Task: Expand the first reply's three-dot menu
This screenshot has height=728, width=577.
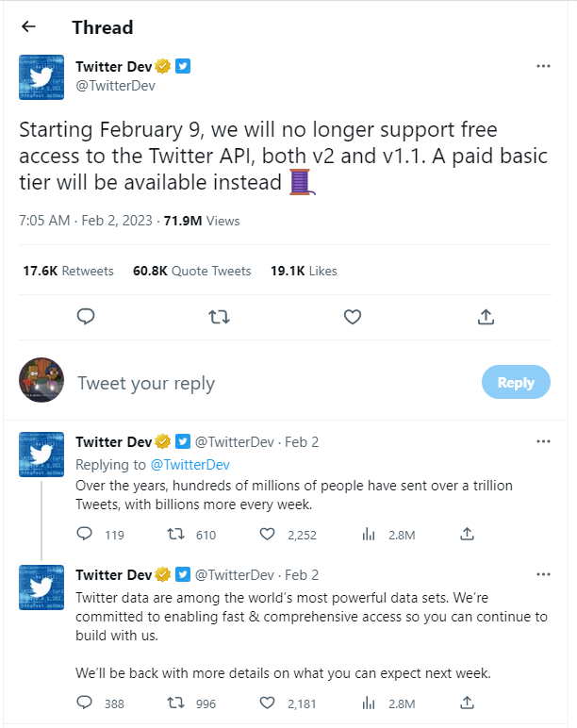Action: click(x=543, y=441)
